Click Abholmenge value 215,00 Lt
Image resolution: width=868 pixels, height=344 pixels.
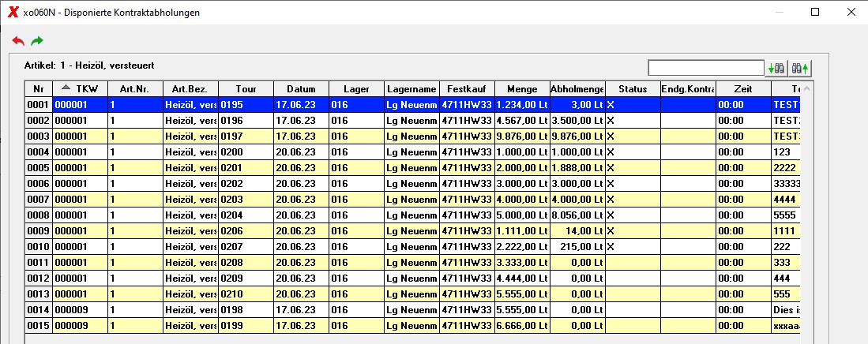click(x=577, y=247)
